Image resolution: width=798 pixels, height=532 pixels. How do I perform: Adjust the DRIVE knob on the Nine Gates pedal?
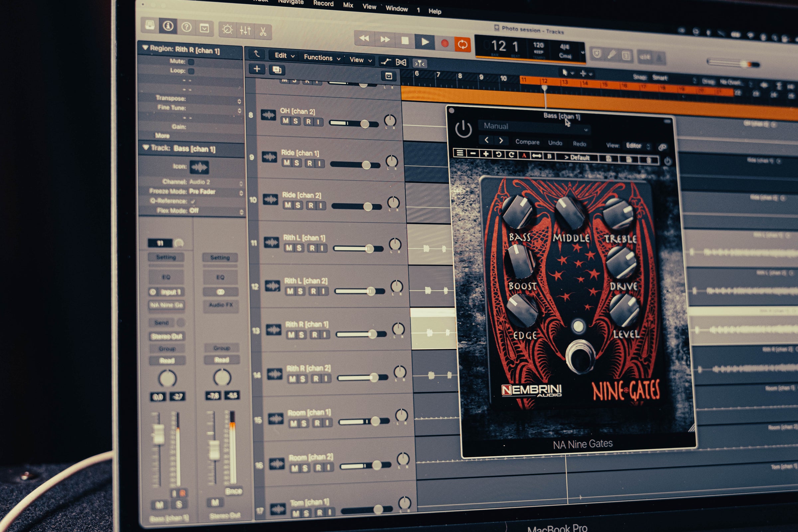pyautogui.click(x=621, y=263)
